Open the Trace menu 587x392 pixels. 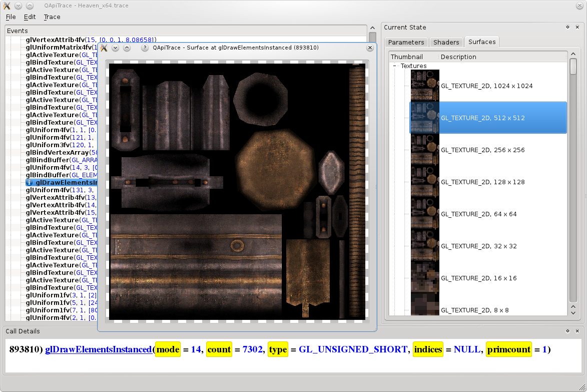52,17
